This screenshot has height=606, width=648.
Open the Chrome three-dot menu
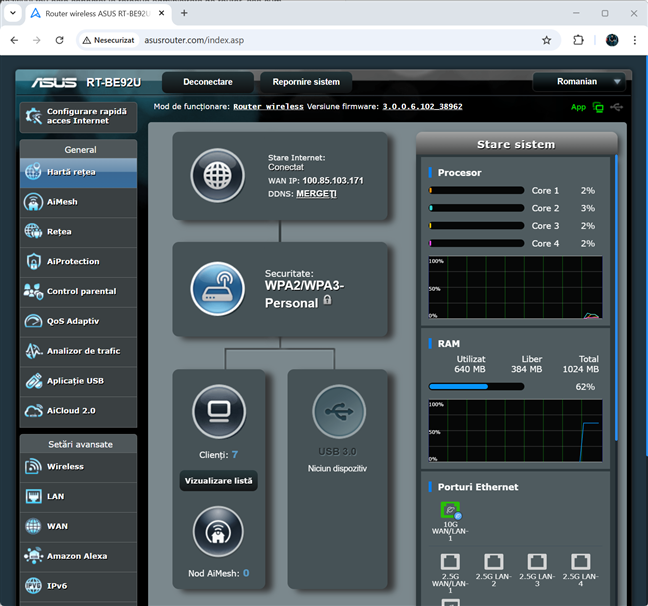pos(635,40)
